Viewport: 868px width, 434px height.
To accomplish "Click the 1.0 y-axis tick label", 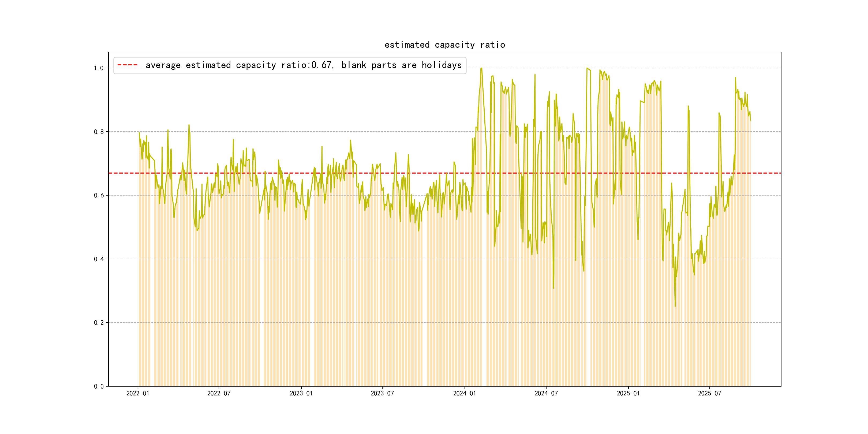I will [x=98, y=68].
